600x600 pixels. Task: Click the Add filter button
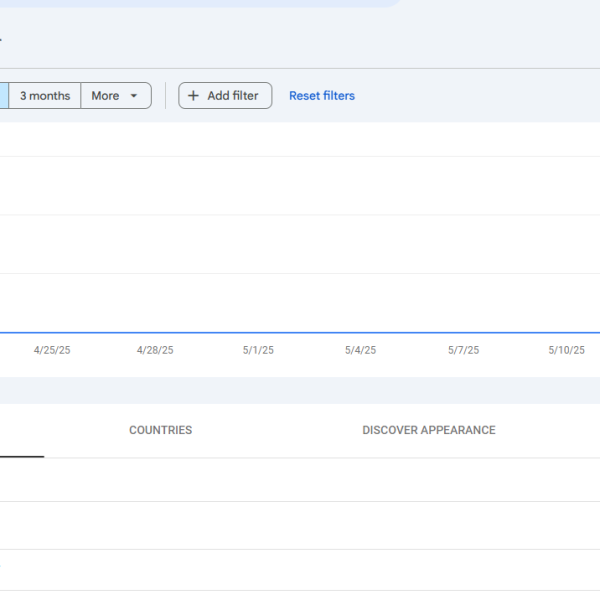click(225, 96)
